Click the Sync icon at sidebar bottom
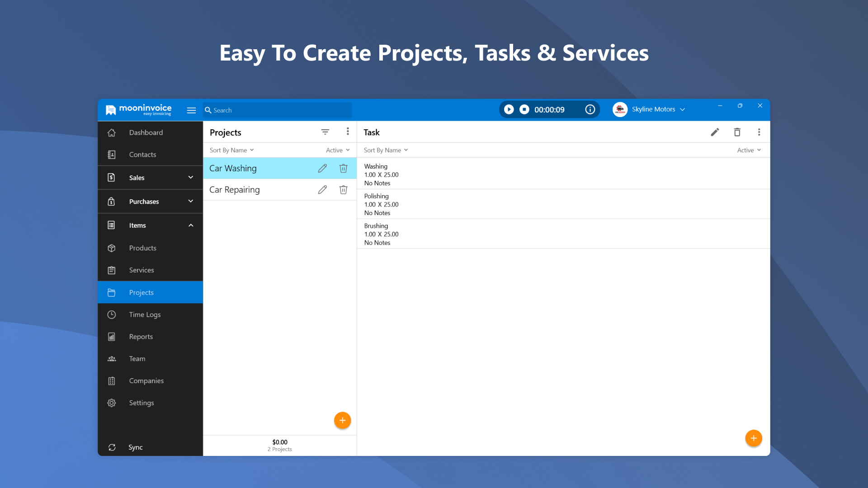 coord(135,447)
